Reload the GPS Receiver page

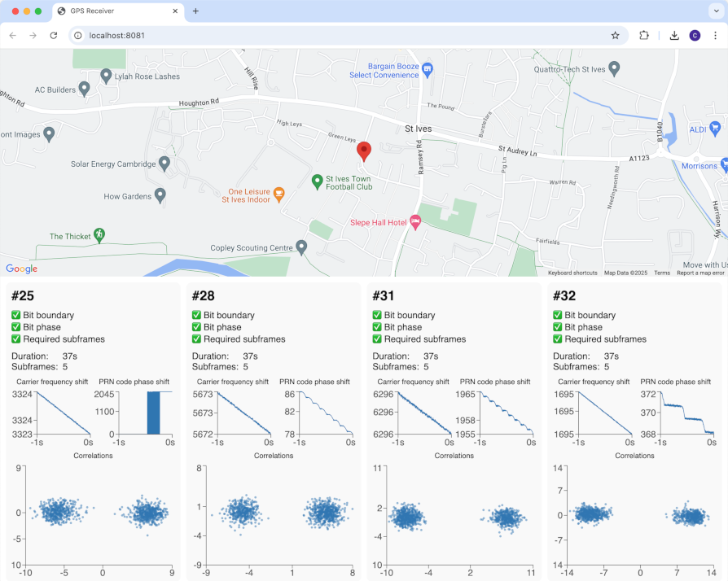point(54,36)
